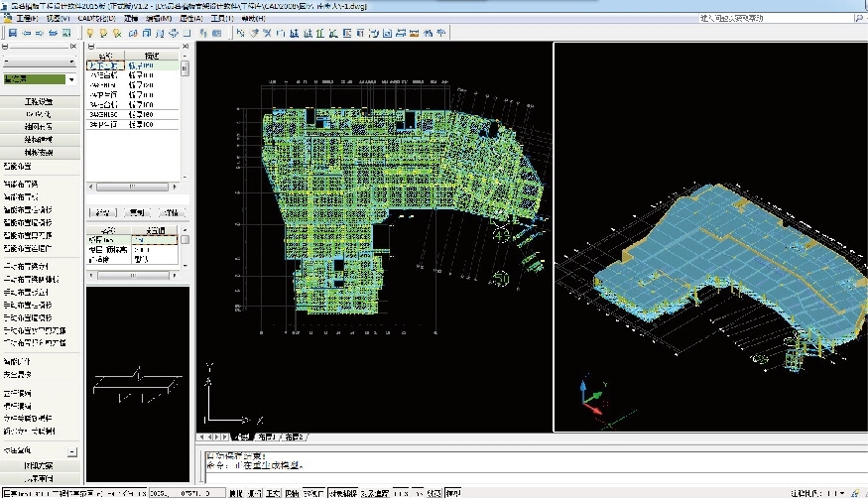Click the green color field in left panel
868x499 pixels.
(34, 79)
